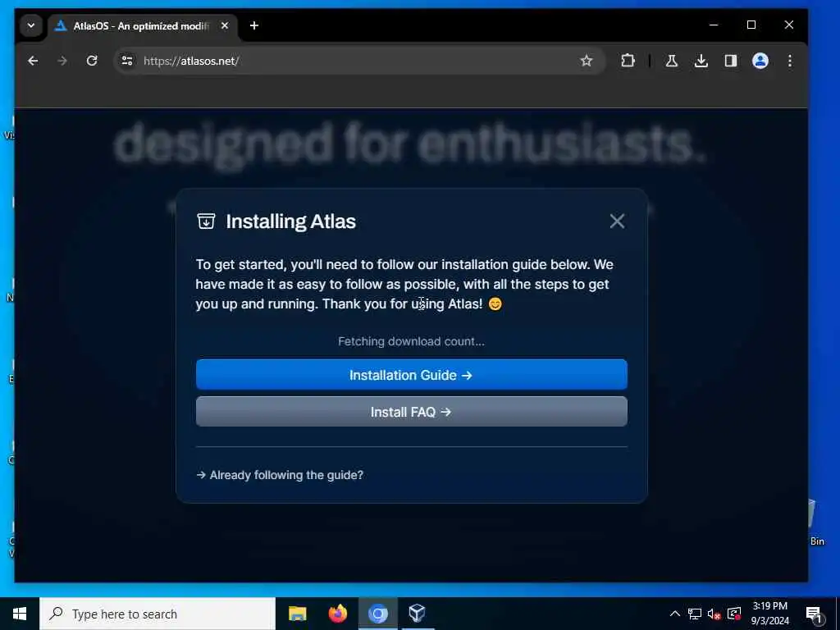This screenshot has height=630, width=840.
Task: Click the 'Fetching download count...' text
Action: click(411, 341)
